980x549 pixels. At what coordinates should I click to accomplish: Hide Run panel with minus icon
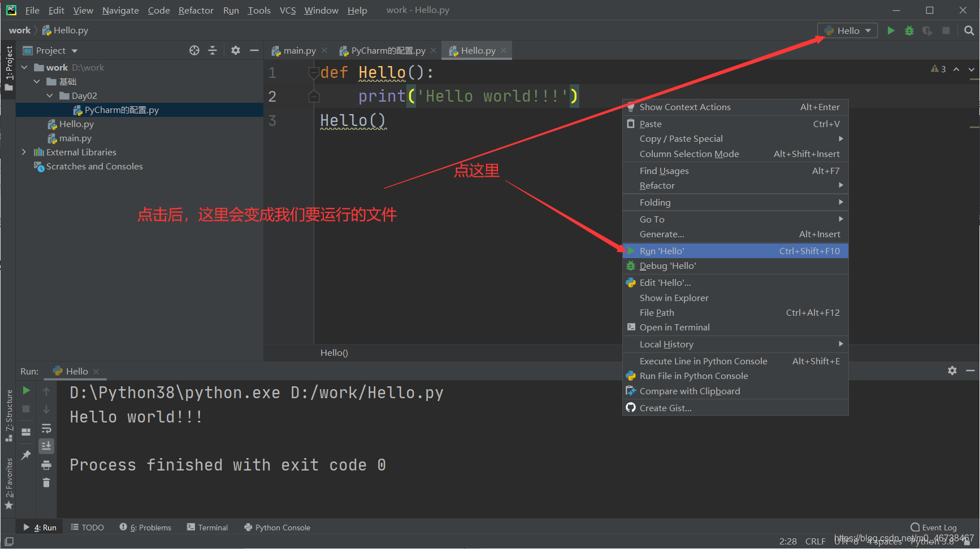(x=970, y=371)
